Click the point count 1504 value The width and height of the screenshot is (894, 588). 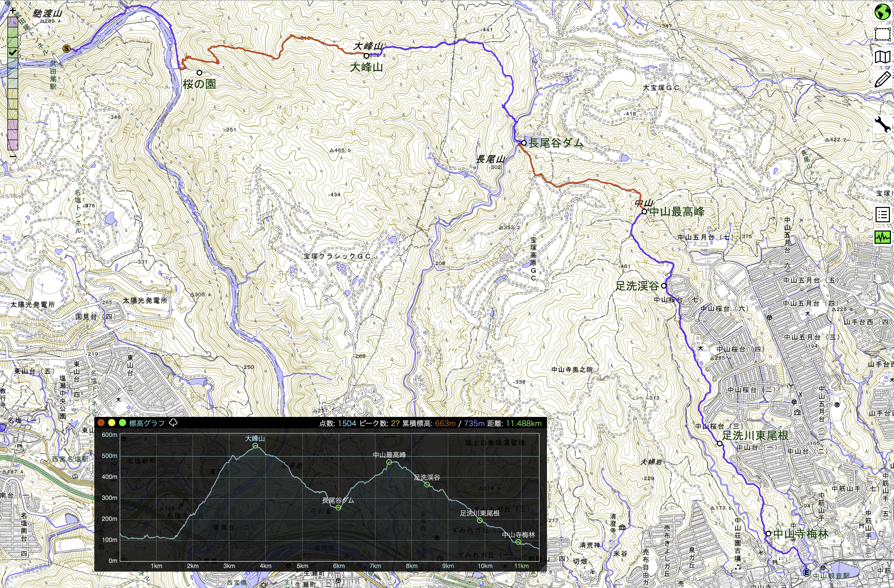click(347, 423)
